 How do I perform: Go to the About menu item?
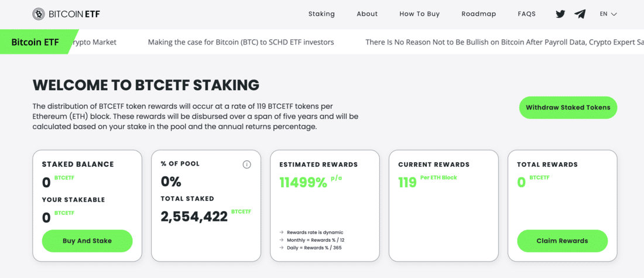tap(367, 14)
